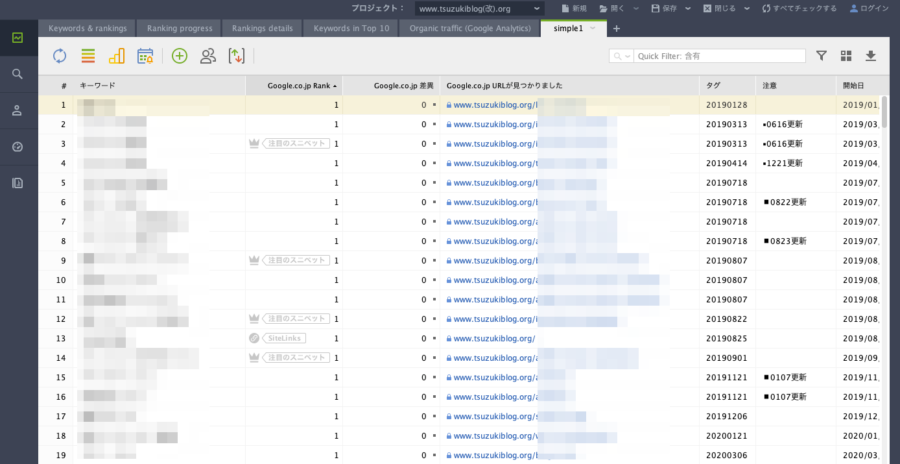
Task: Click the 保存 save button
Action: (664, 9)
